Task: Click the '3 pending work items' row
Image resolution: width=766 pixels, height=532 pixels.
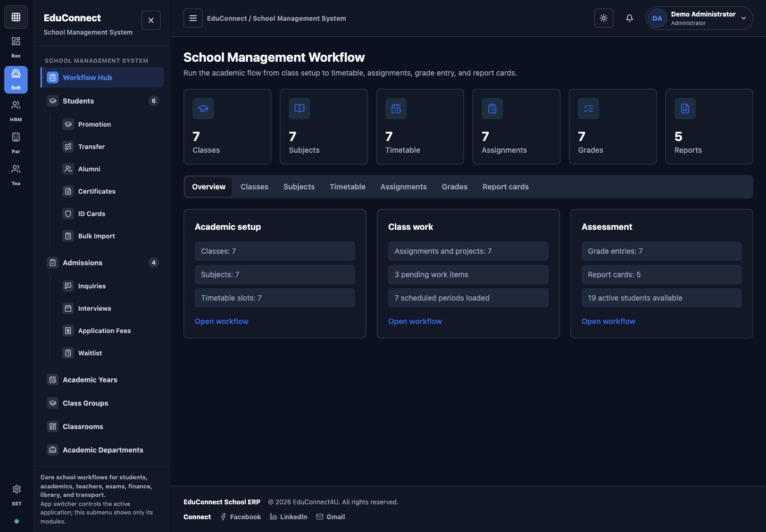Action: [468, 275]
